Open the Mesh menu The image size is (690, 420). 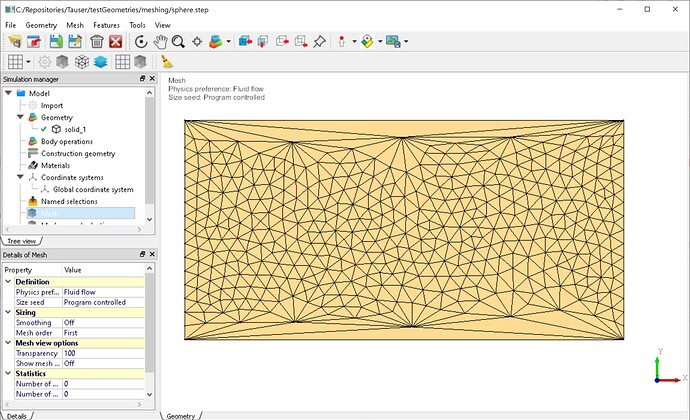click(x=75, y=25)
